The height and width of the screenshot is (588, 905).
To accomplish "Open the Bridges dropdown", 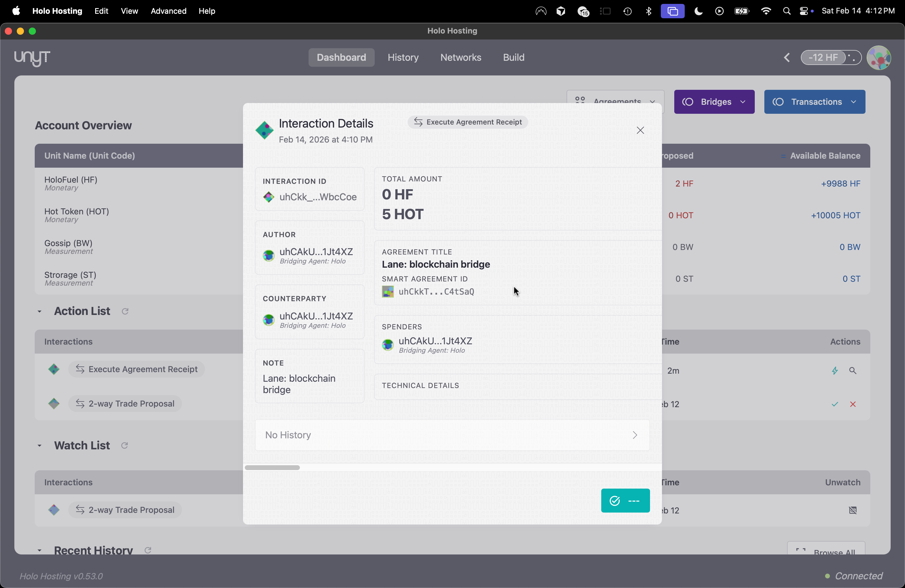I will click(x=714, y=101).
